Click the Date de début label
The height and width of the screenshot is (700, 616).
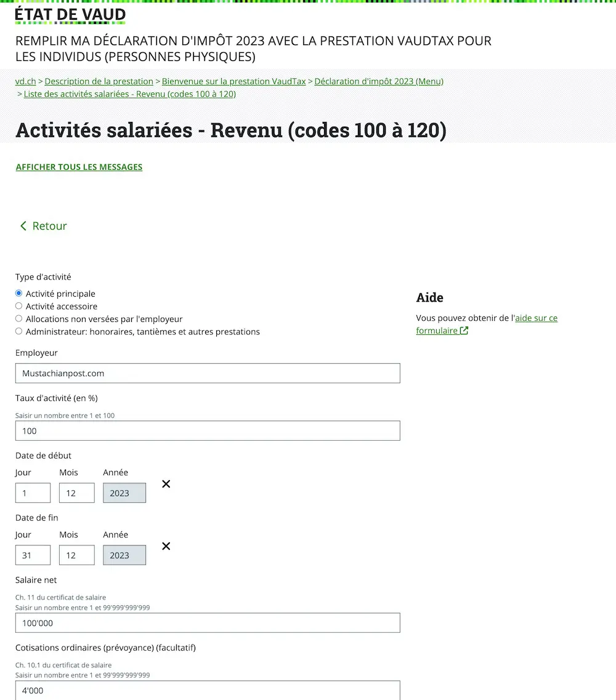click(43, 456)
